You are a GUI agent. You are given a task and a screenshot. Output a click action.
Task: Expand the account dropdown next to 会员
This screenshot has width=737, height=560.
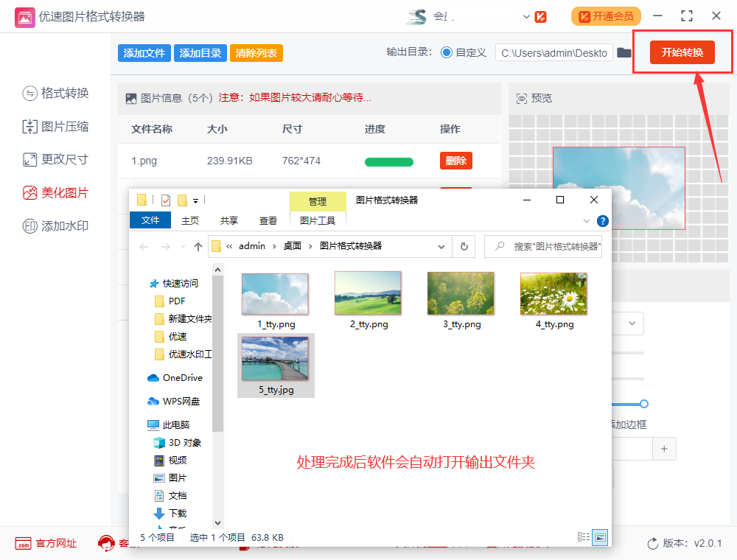click(525, 15)
